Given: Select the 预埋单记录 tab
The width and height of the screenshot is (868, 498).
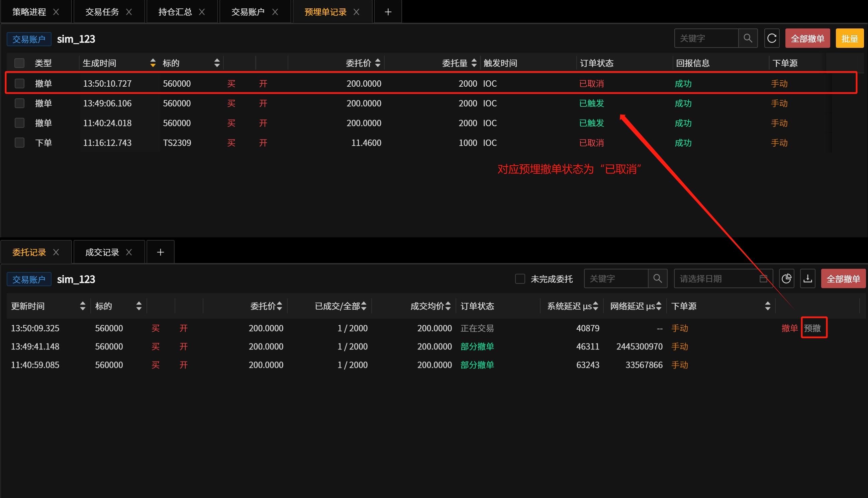Looking at the screenshot, I should pyautogui.click(x=325, y=12).
